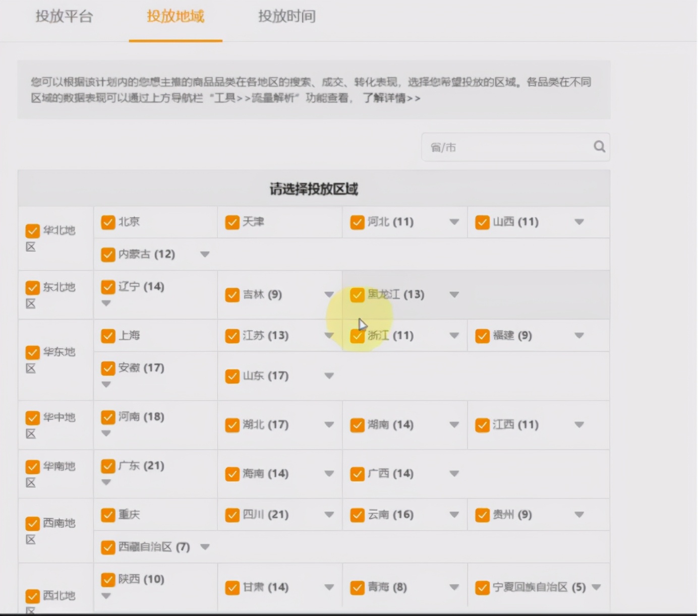698x616 pixels.
Task: Toggle the 上海 checkbox
Action: 108,336
